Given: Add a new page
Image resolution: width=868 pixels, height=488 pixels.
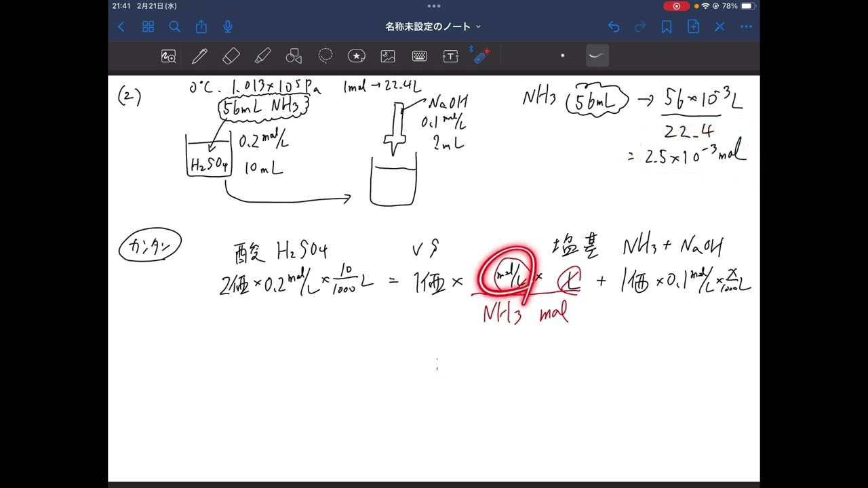Looking at the screenshot, I should (693, 26).
